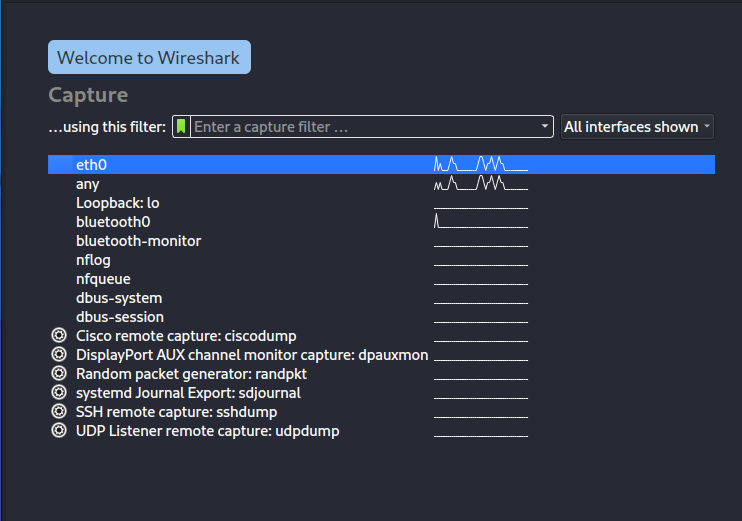Click the eth0 traffic sparkline graph
This screenshot has height=521, width=742.
pos(481,164)
